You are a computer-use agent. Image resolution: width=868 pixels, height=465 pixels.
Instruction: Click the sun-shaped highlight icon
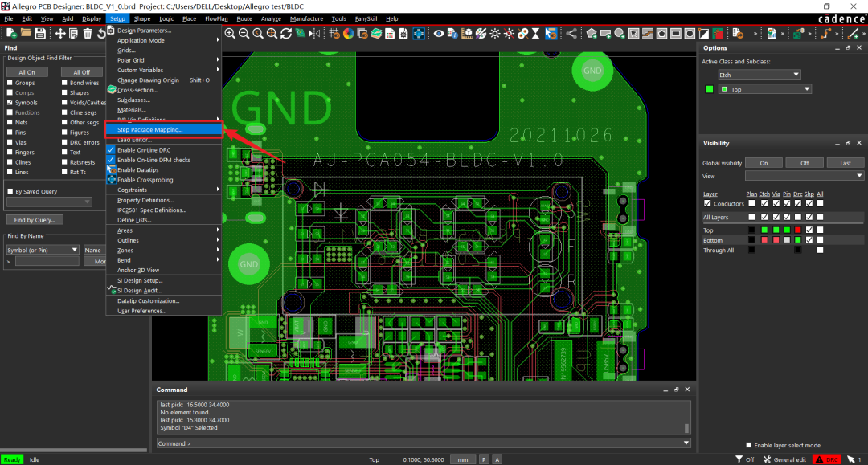495,33
